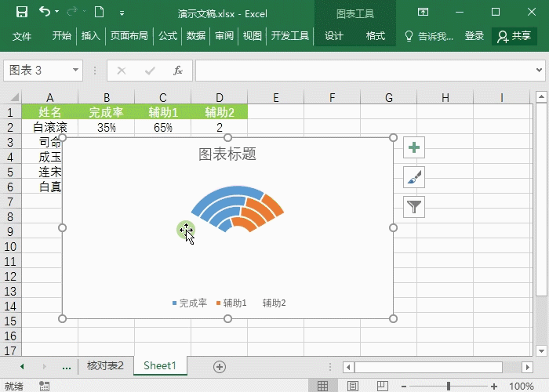Click the Chart Filters funnel button
This screenshot has width=549, height=392.
(x=414, y=207)
